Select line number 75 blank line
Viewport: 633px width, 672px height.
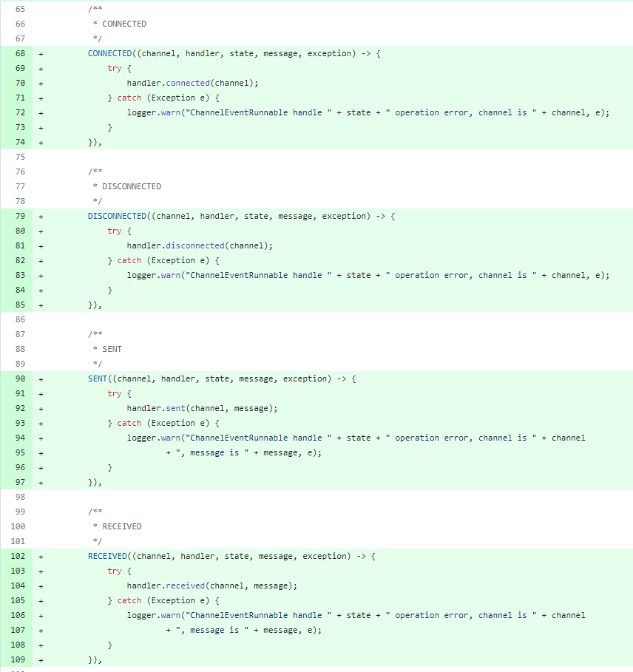click(x=20, y=157)
